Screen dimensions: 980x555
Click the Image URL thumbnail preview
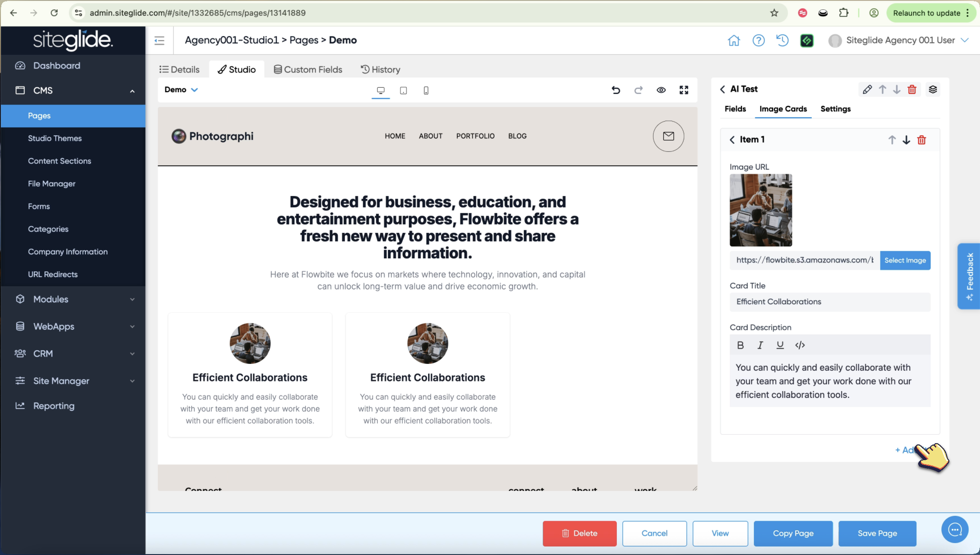tap(761, 210)
